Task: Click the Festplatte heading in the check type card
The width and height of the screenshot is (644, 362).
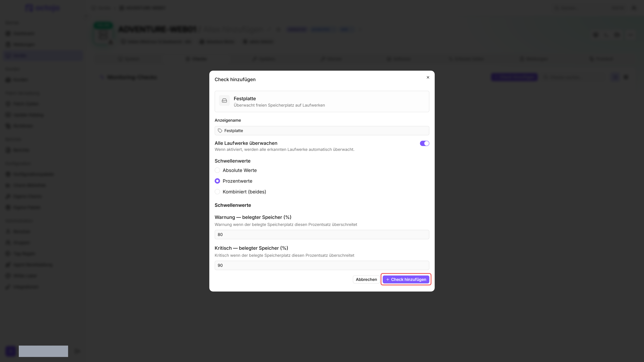Action: 245,99
